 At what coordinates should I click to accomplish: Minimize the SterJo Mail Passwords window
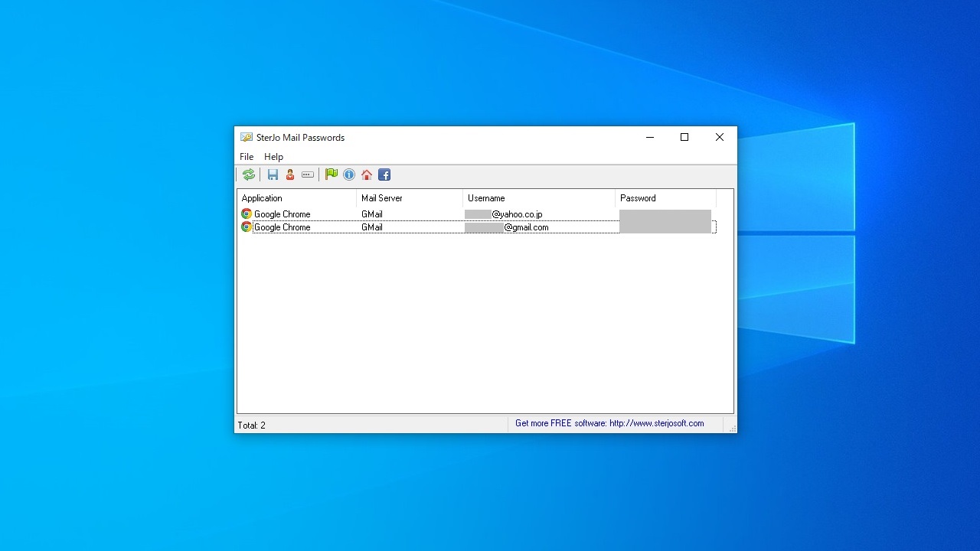point(650,138)
